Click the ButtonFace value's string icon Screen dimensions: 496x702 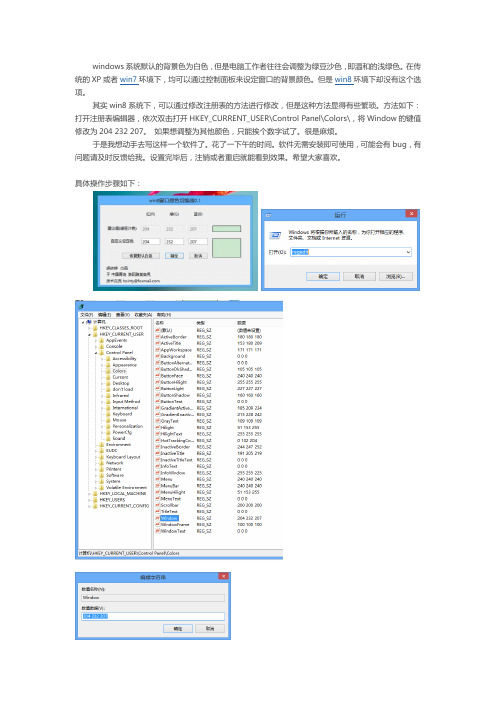pyautogui.click(x=158, y=376)
